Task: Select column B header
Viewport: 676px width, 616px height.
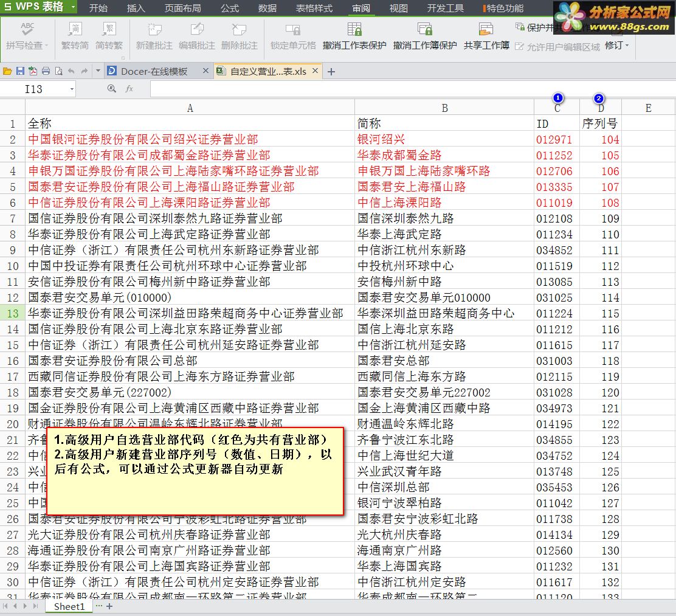Action: coord(444,108)
